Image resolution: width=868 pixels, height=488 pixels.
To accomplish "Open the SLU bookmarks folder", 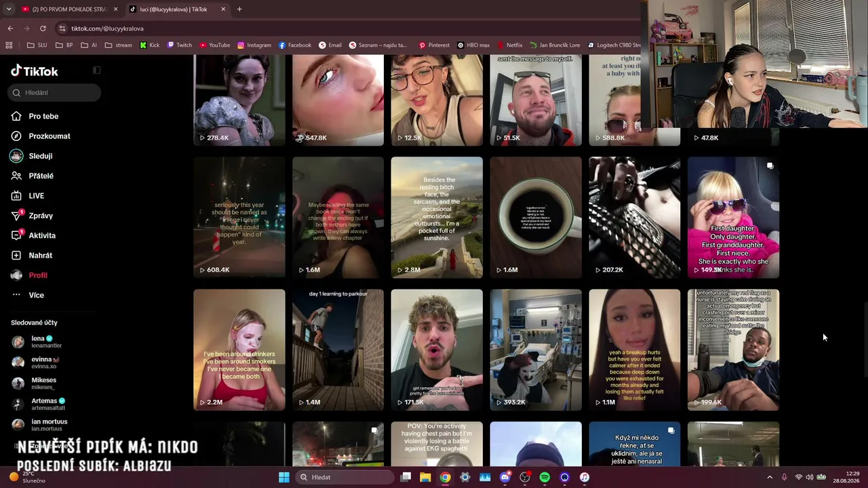I will [37, 45].
